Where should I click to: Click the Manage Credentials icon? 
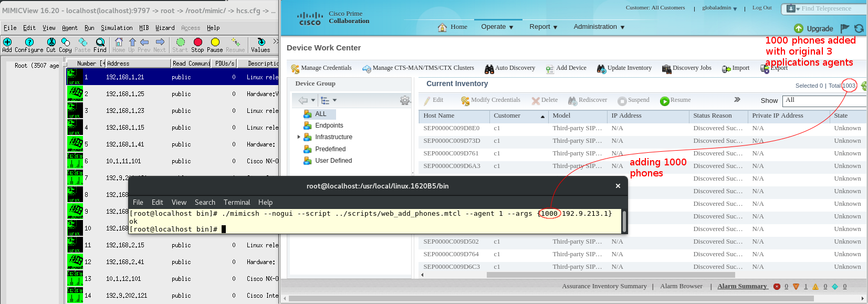(x=295, y=69)
